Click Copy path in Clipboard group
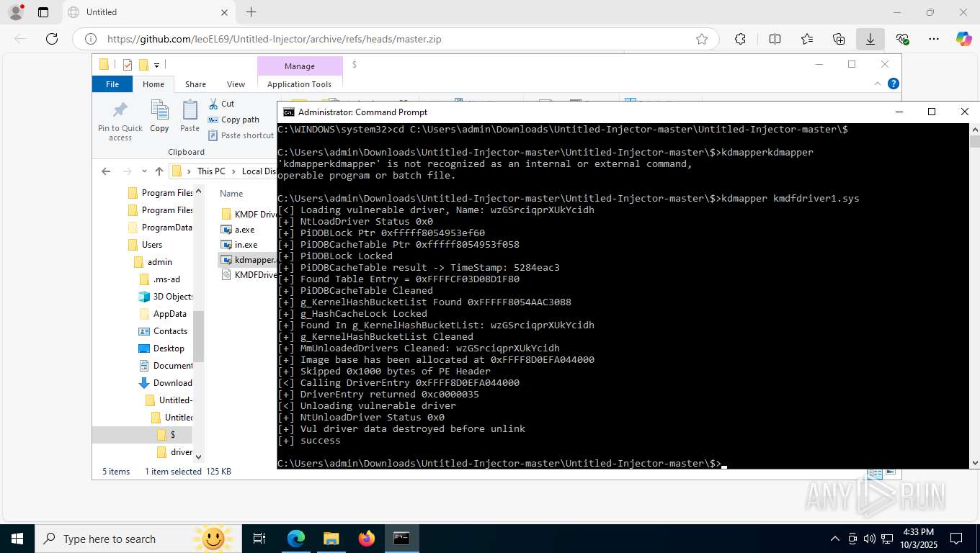The image size is (980, 553). click(233, 120)
